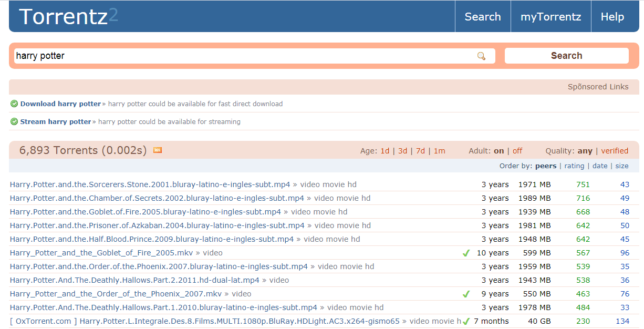Filter torrents by age 7d
The height and width of the screenshot is (329, 644).
coord(420,151)
